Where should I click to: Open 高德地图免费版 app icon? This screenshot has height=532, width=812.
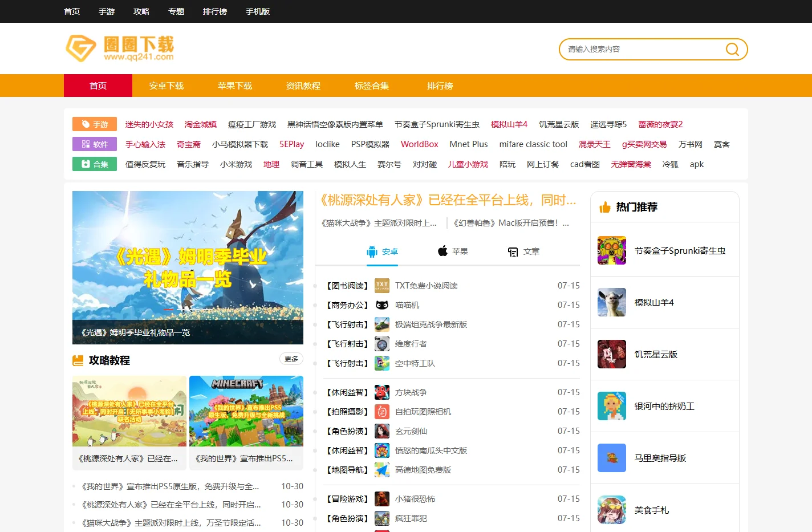coord(382,470)
